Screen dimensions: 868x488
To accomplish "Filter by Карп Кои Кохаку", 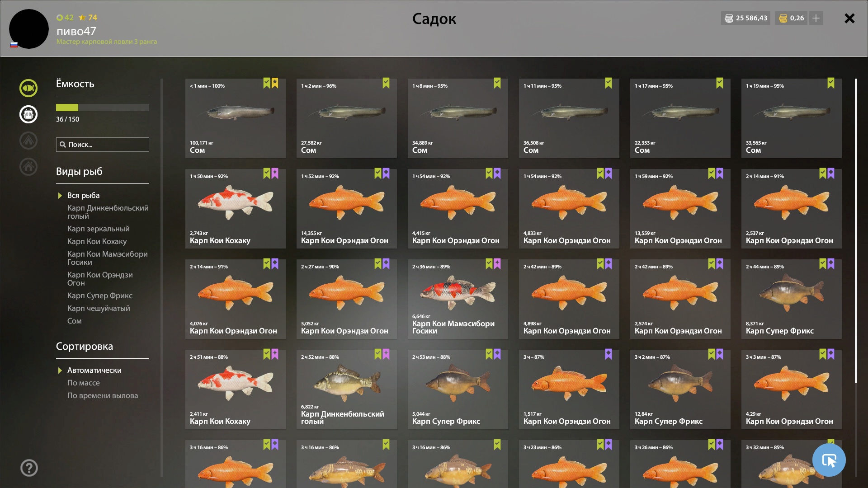I will pyautogui.click(x=97, y=241).
